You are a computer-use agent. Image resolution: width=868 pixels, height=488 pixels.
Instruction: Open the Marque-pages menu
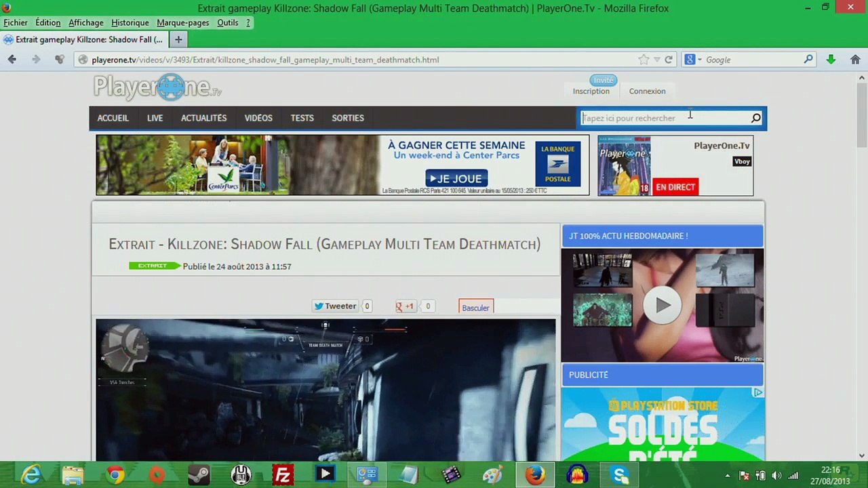click(x=183, y=22)
